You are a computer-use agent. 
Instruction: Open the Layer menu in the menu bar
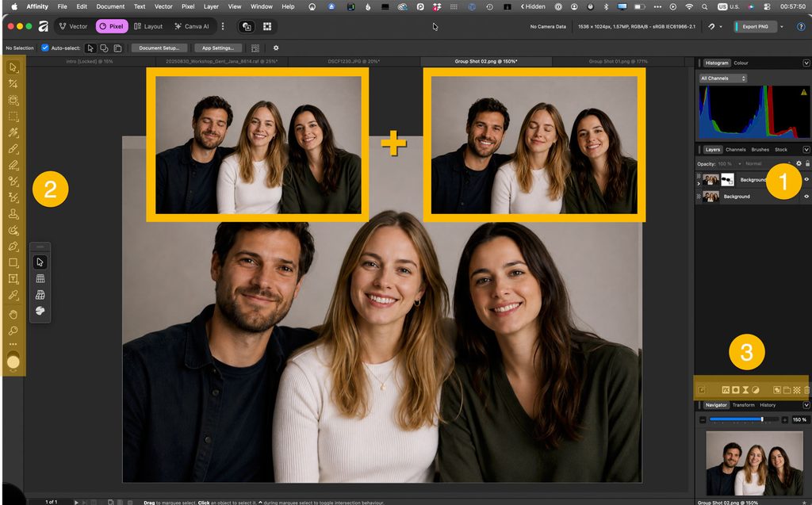tap(211, 6)
